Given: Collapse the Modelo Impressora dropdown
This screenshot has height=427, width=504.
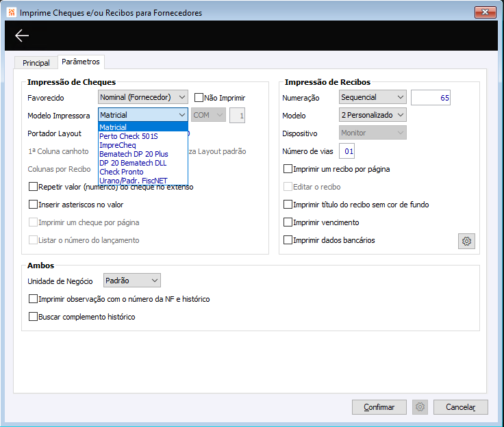Looking at the screenshot, I should [143, 115].
